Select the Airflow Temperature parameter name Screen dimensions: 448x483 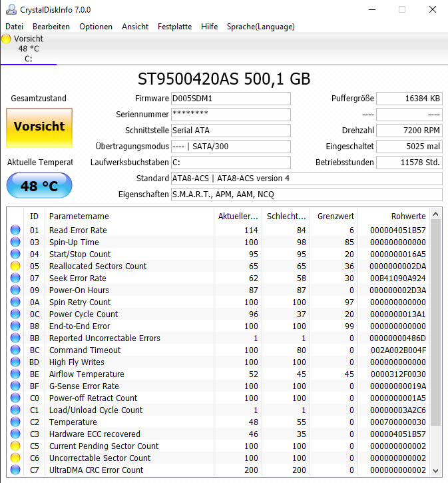(87, 374)
